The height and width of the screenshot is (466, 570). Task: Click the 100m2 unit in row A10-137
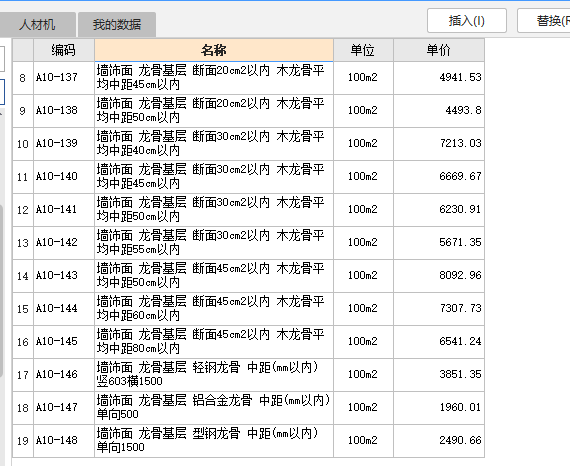point(363,77)
